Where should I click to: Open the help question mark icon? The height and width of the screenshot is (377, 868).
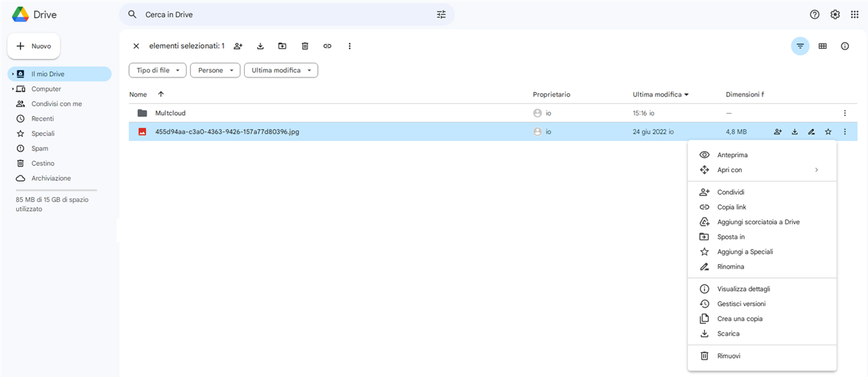[814, 15]
